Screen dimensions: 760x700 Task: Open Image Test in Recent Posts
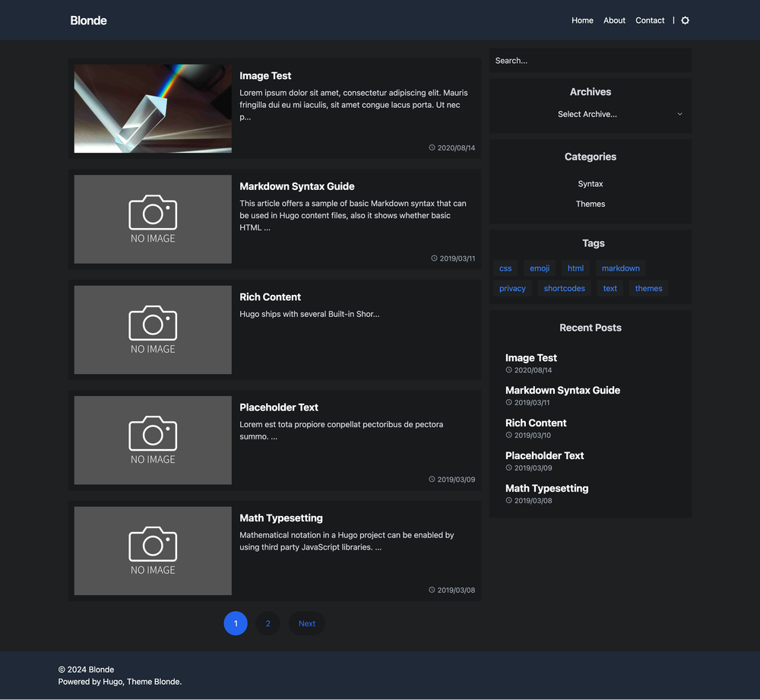[x=530, y=358]
